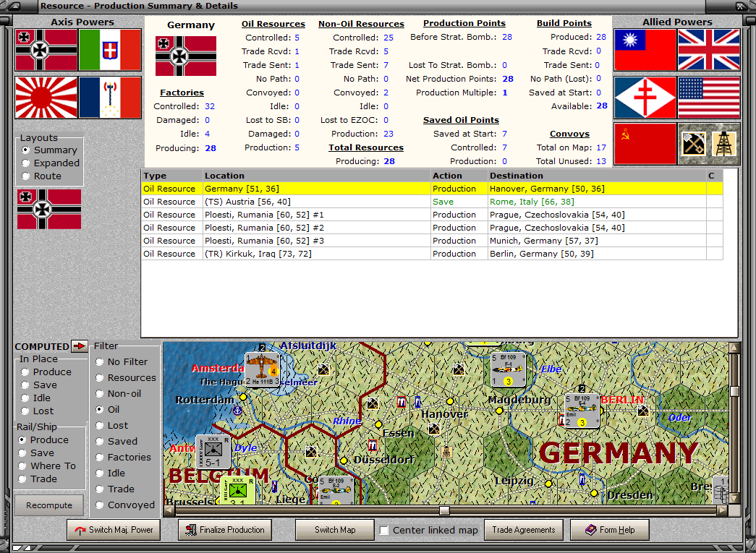756x553 pixels.
Task: Sort by the Destination column header
Action: click(597, 176)
